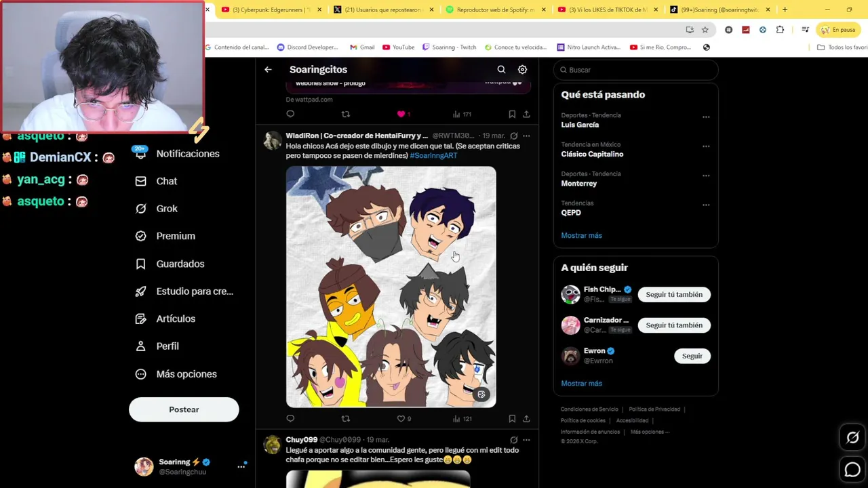The image size is (868, 488).
Task: Open Perfil in the sidebar
Action: pos(157,346)
